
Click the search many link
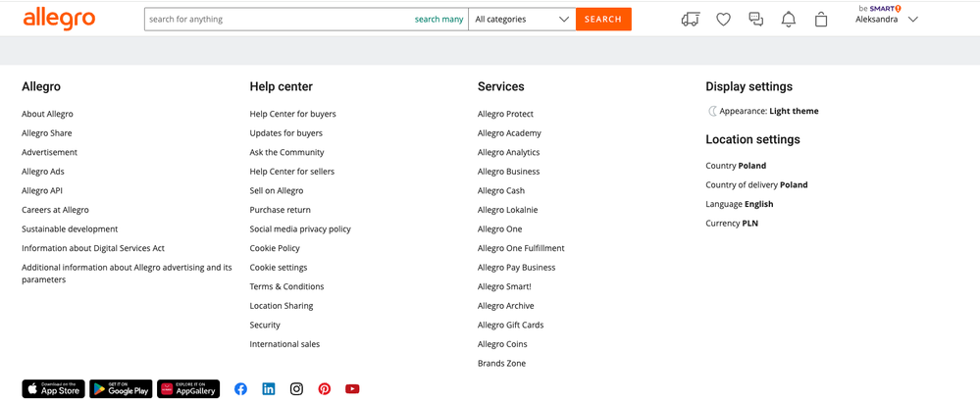438,20
